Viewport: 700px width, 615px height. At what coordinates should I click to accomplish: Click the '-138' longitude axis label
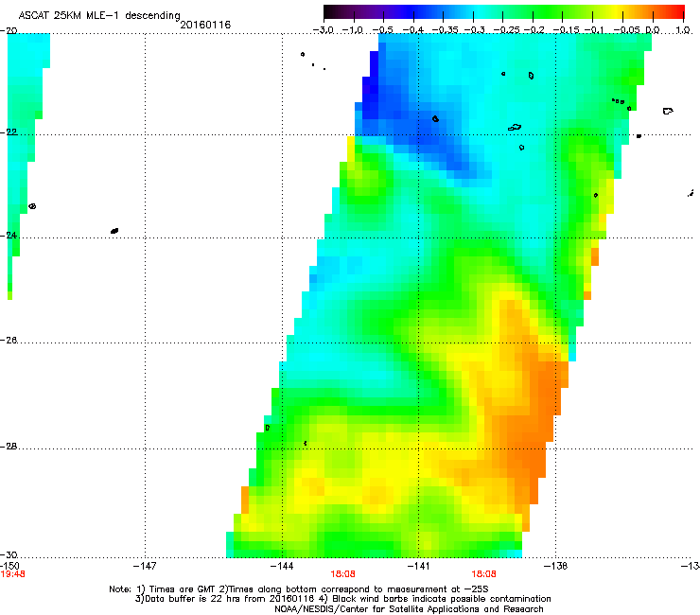pyautogui.click(x=556, y=566)
